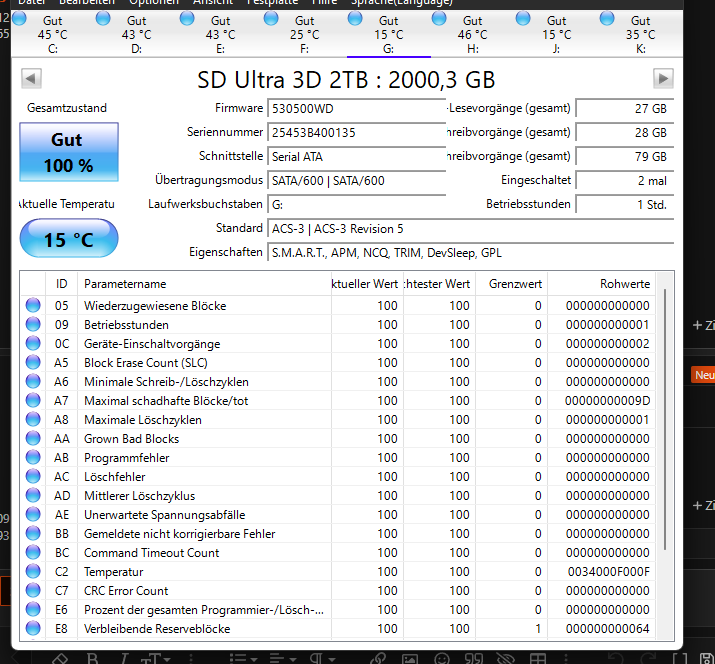715x664 pixels.
Task: Click the crossed-out eye icon in the editor toolbar
Action: [x=505, y=659]
